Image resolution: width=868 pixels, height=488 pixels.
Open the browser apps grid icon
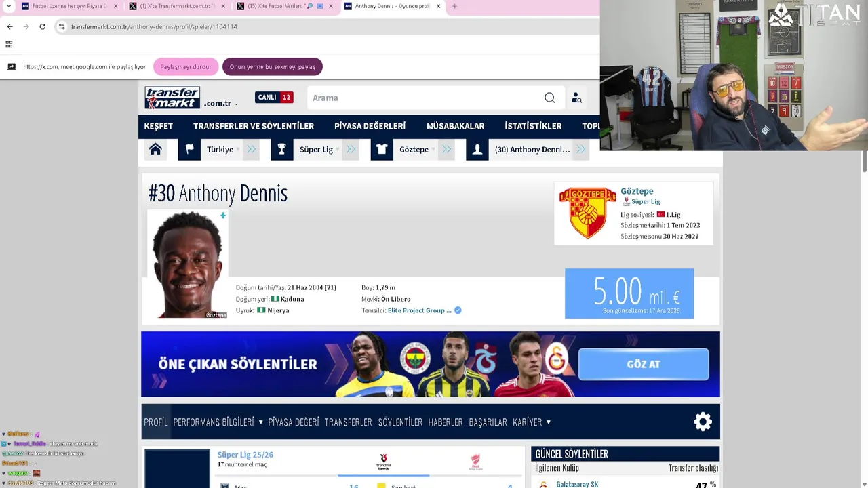[x=9, y=44]
